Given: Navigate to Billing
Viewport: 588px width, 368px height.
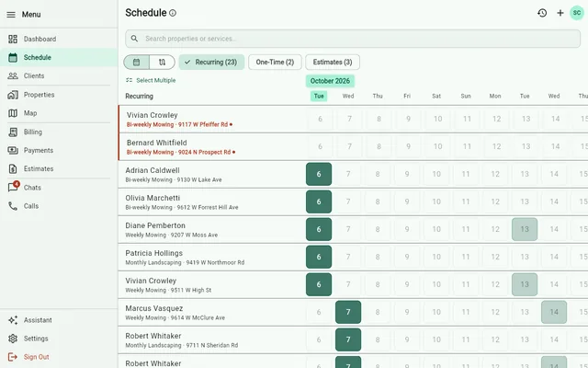Looking at the screenshot, I should pyautogui.click(x=59, y=132).
